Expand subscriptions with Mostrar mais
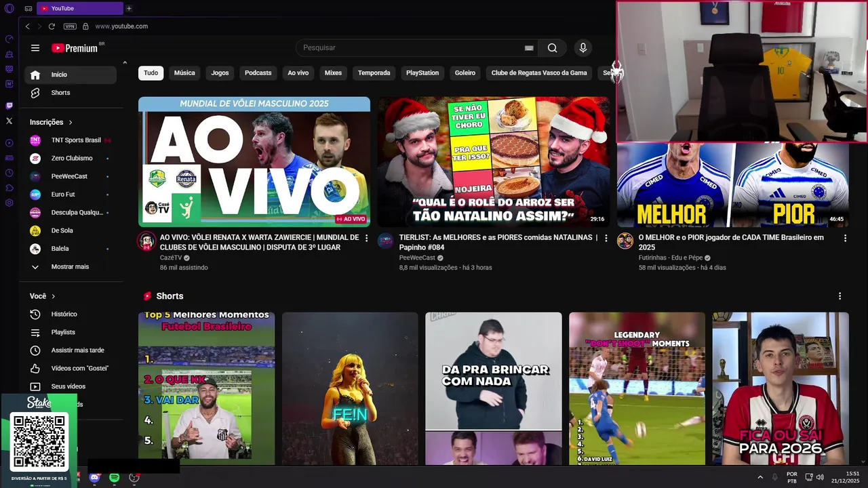Viewport: 868px width, 488px height. 71,267
